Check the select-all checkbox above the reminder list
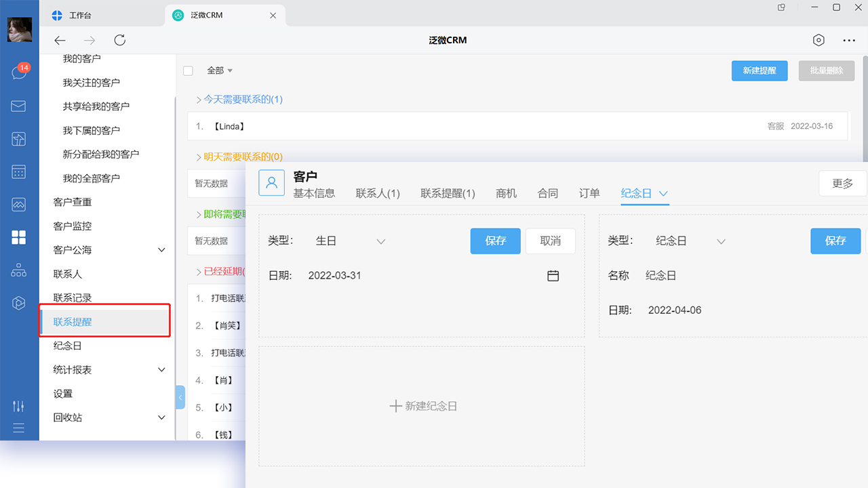Viewport: 868px width, 488px height. 188,70
